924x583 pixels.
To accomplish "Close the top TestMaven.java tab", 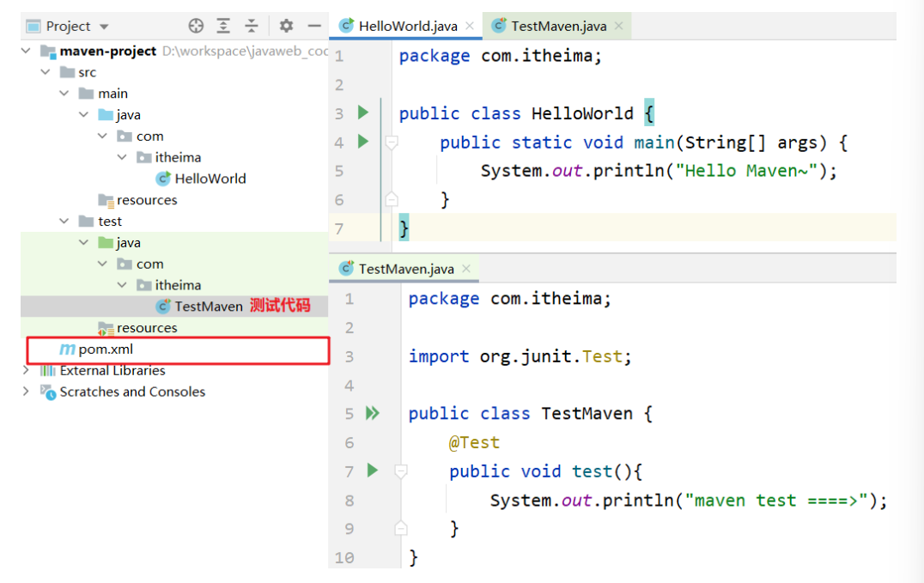I will pyautogui.click(x=619, y=26).
